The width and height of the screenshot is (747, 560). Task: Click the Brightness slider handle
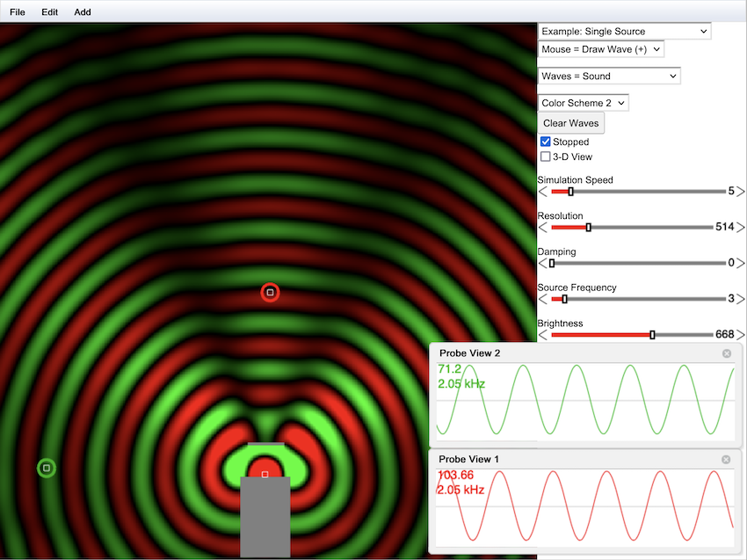click(652, 335)
